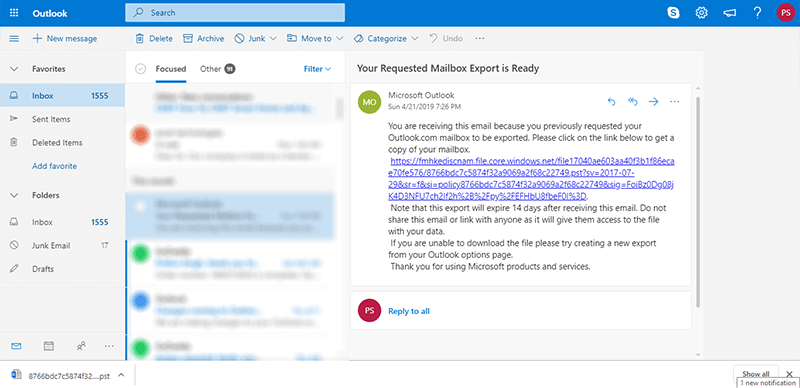This screenshot has width=800, height=388.
Task: Open the Calendar module icon
Action: [x=49, y=346]
